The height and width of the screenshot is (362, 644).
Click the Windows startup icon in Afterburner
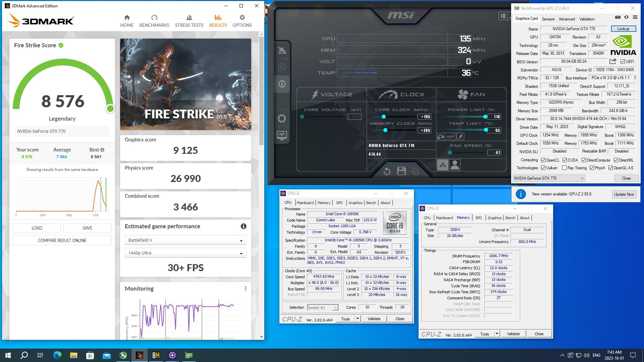[x=503, y=16]
